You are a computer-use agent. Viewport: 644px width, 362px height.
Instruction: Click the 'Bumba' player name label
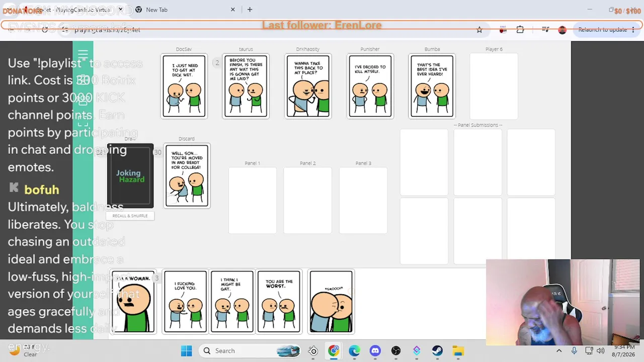tap(432, 49)
